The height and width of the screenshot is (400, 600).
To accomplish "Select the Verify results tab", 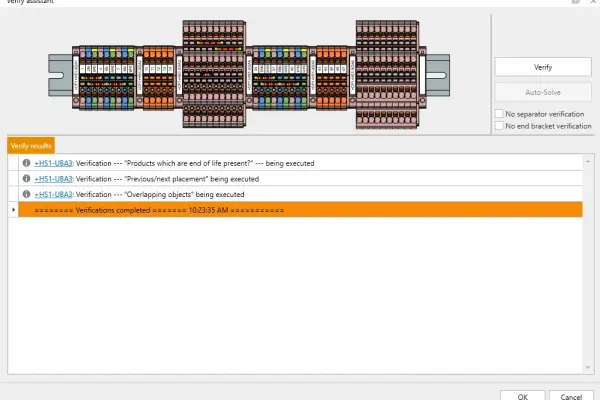I will [x=30, y=146].
